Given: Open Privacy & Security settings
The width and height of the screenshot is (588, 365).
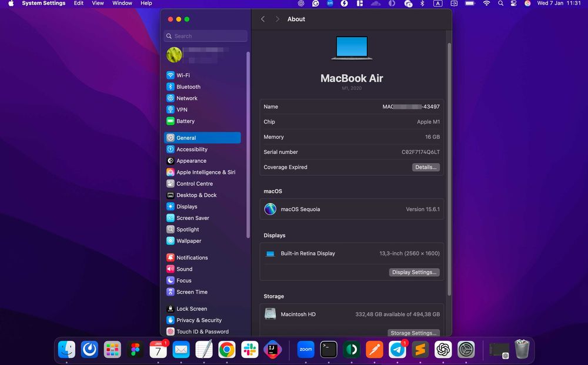Looking at the screenshot, I should 202,320.
